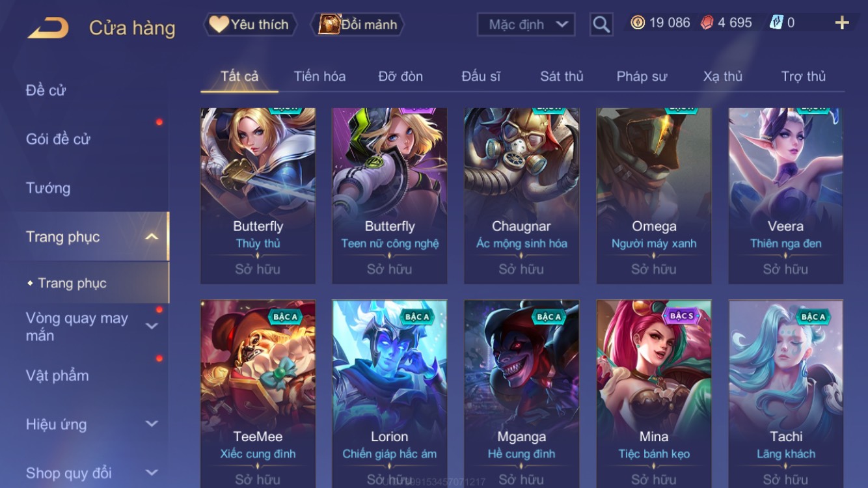Switch to the Pháp sư tab
868x488 pixels.
pos(642,76)
